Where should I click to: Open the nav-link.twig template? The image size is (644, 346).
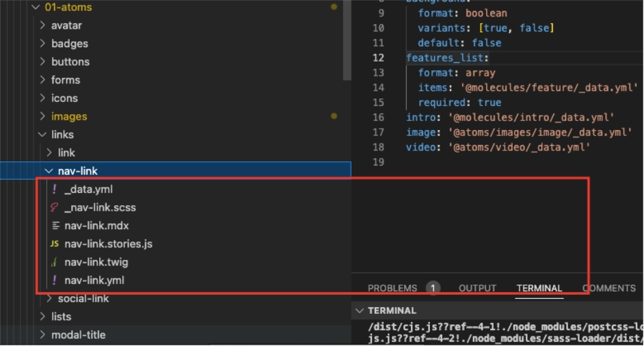[x=96, y=262]
